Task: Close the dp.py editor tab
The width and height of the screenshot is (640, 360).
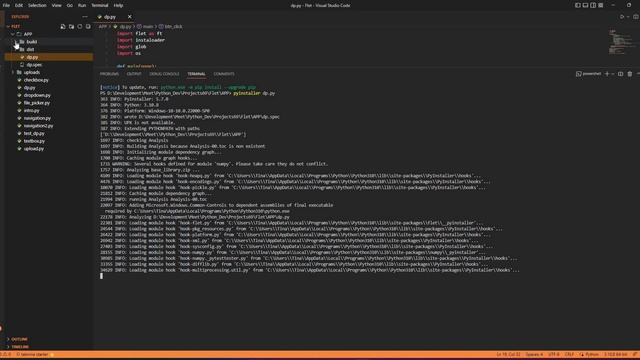Action: 129,17
